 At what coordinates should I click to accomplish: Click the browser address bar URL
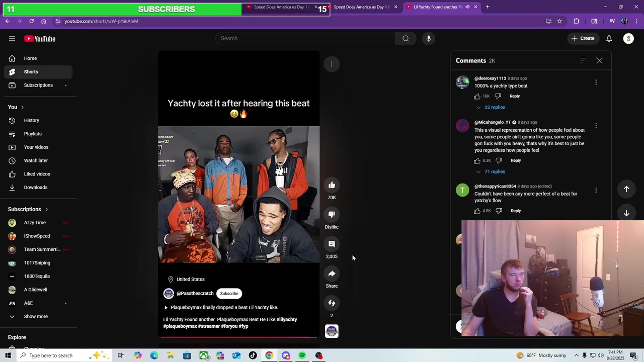101,21
